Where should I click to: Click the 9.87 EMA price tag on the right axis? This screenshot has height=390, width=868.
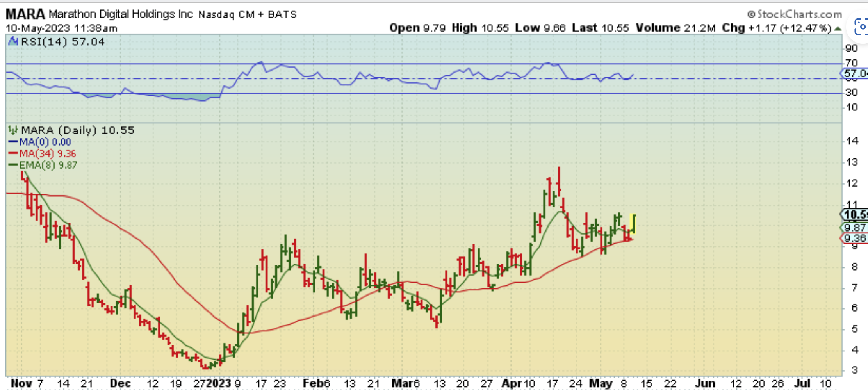pyautogui.click(x=854, y=228)
